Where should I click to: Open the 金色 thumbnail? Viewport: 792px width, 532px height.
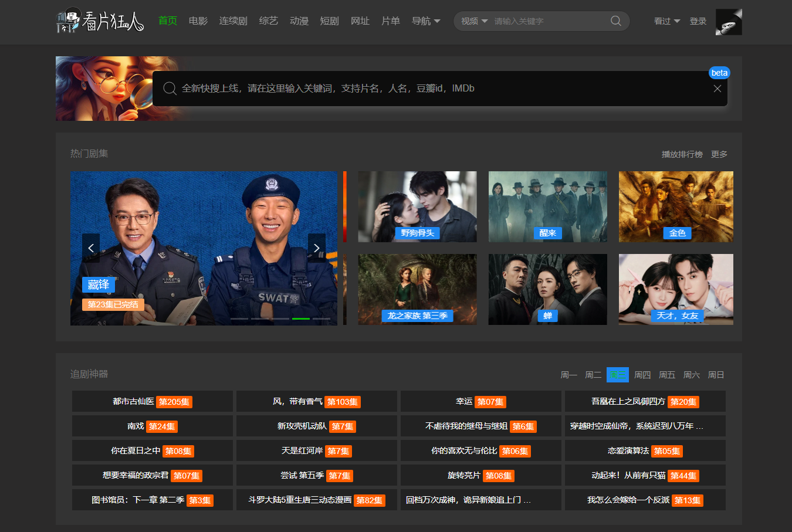(676, 206)
